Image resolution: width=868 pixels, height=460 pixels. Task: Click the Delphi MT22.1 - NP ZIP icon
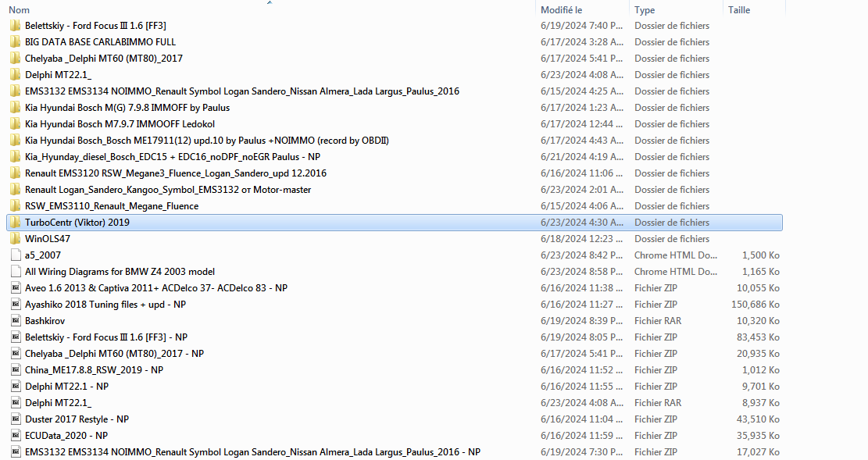pyautogui.click(x=16, y=387)
